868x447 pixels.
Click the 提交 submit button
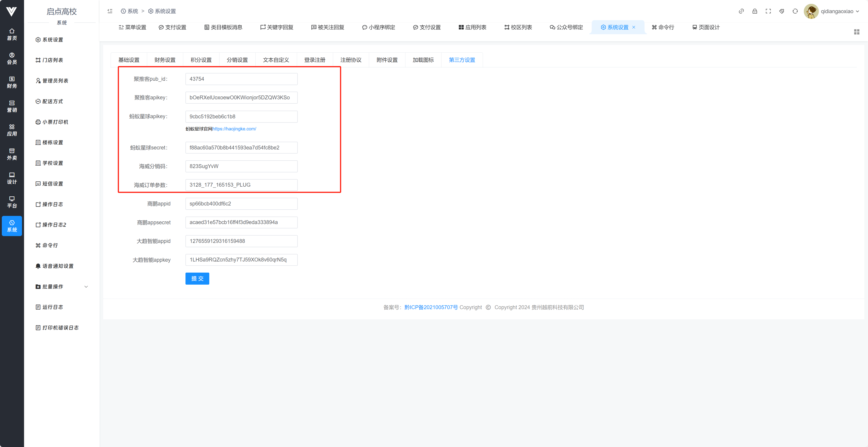[x=197, y=278]
